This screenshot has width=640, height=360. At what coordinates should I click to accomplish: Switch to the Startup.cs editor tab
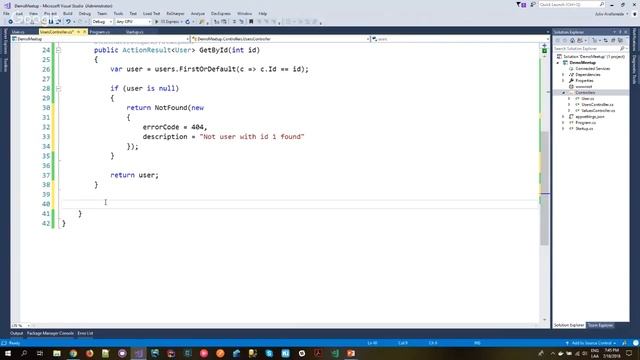pos(135,32)
